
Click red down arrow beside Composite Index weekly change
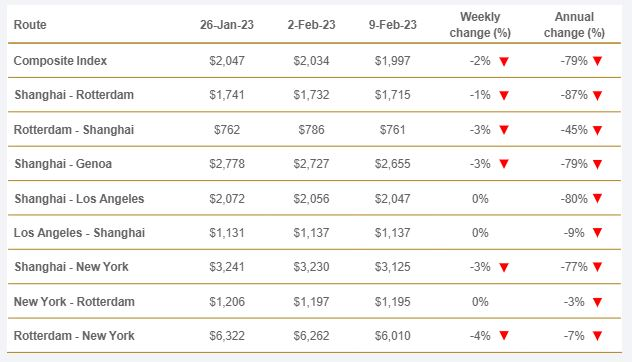504,61
